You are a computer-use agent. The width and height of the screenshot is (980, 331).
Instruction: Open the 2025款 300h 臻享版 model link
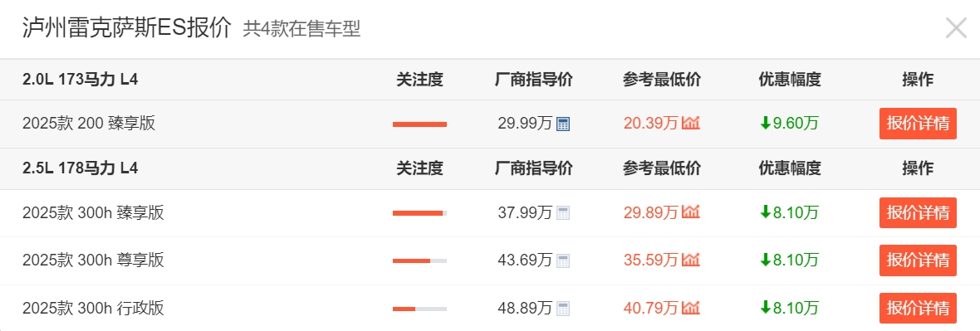[x=93, y=213]
